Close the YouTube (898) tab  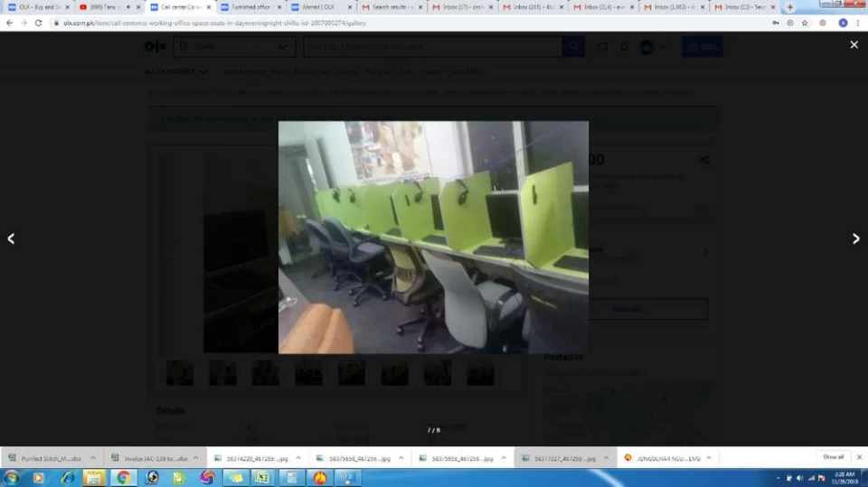pyautogui.click(x=137, y=7)
